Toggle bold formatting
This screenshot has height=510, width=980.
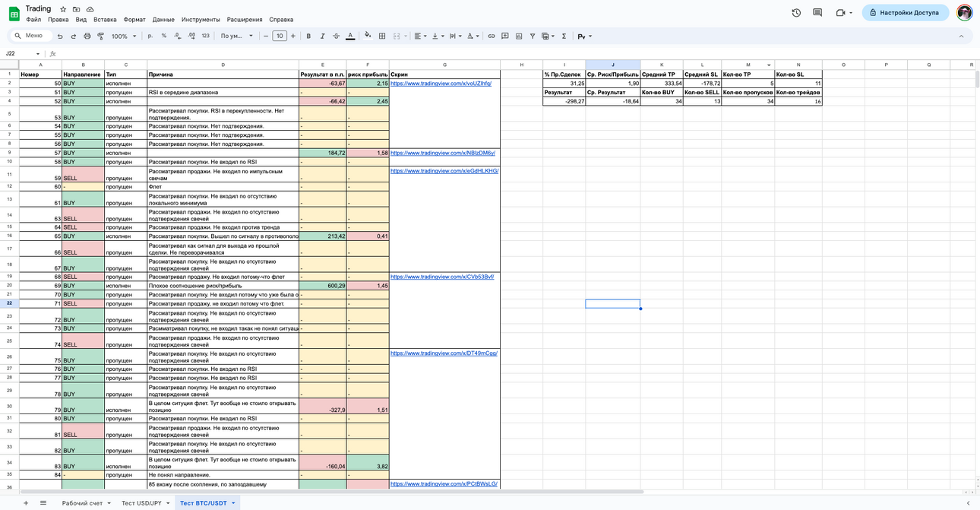[308, 36]
